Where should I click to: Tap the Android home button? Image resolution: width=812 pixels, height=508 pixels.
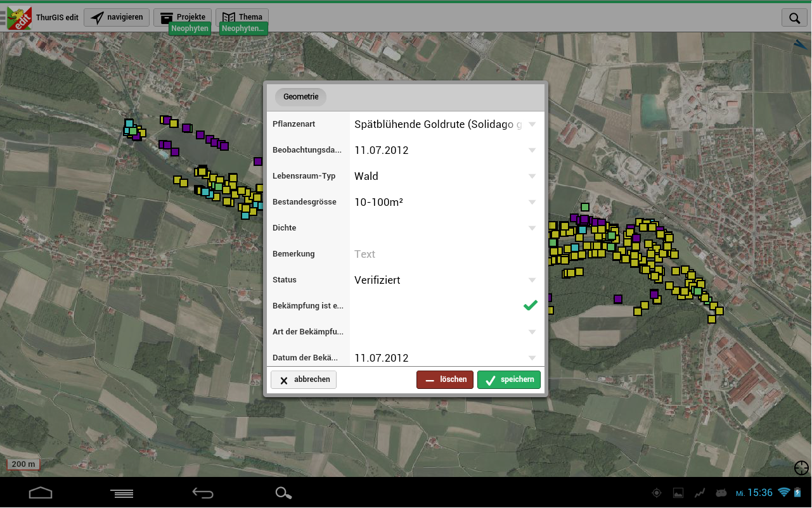40,493
